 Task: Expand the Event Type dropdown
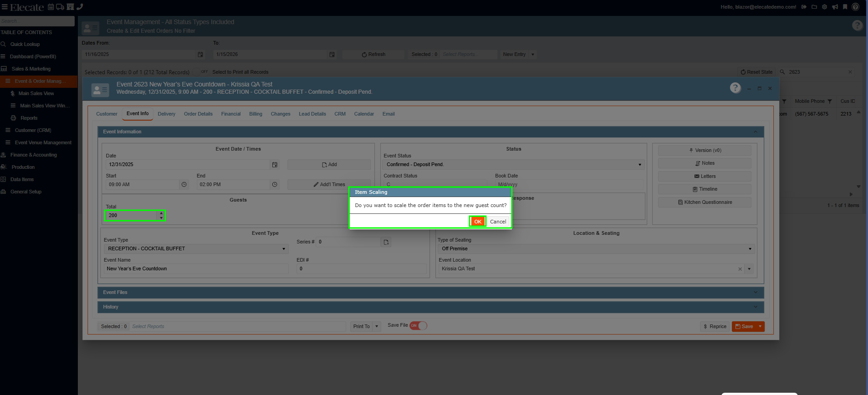(283, 249)
